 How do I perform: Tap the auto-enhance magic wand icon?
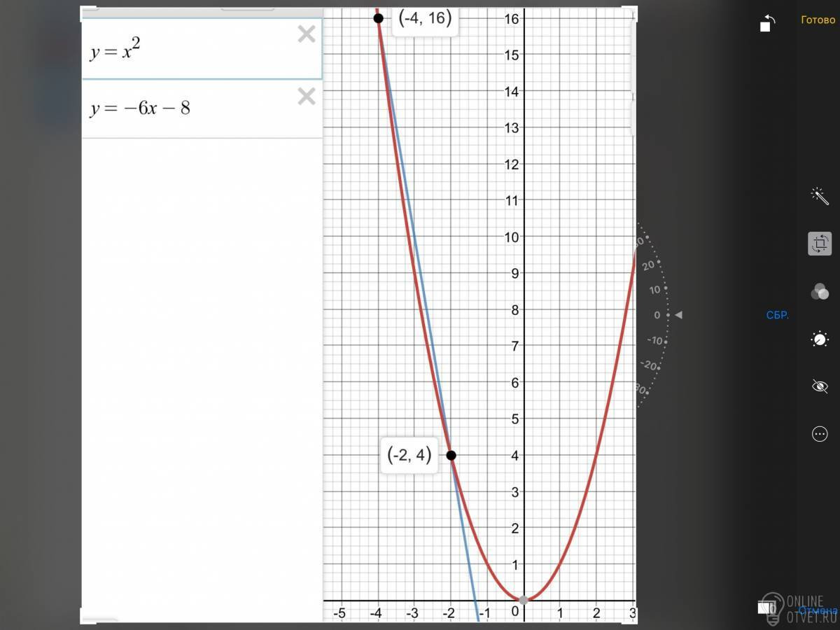click(820, 195)
